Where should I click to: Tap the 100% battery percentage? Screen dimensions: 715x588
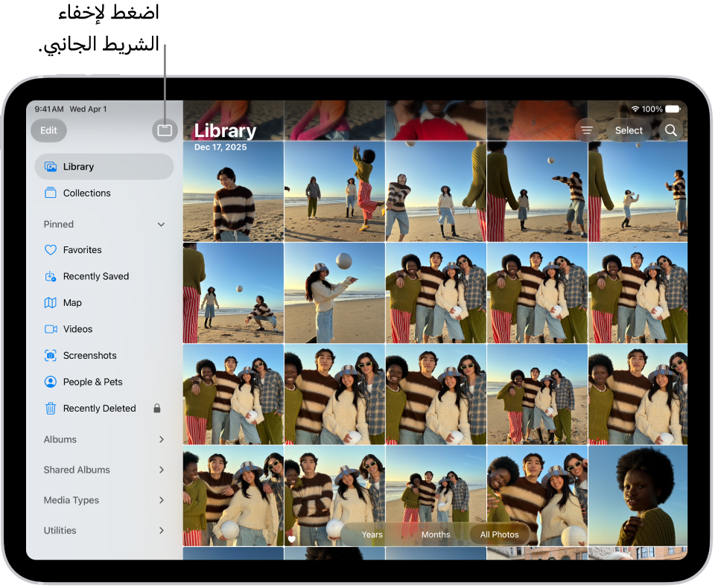[x=652, y=109]
